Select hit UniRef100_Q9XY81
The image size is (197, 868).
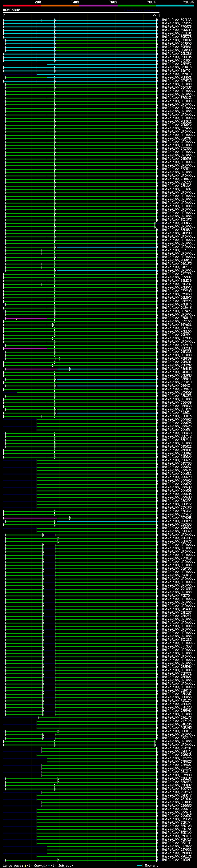tap(177, 748)
